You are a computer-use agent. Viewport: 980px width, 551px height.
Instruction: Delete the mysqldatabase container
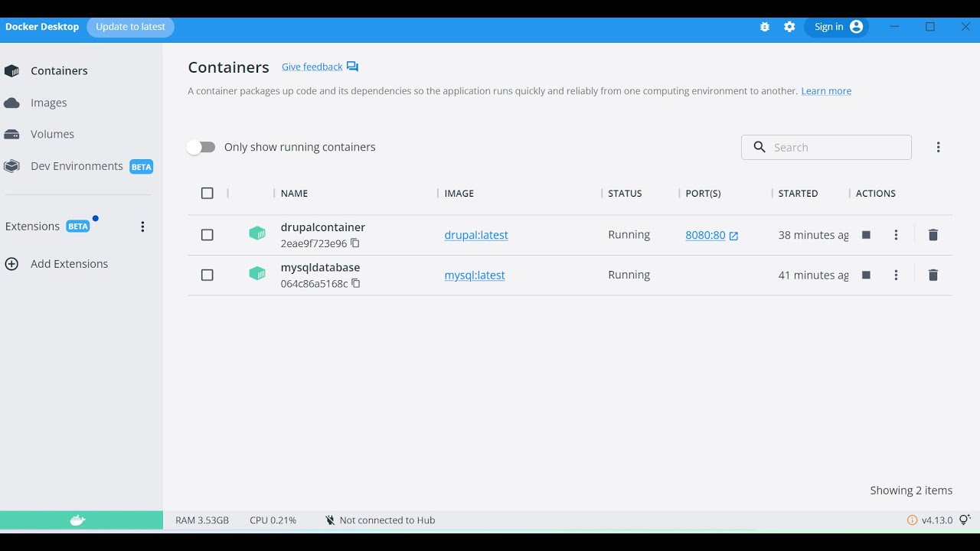click(x=933, y=275)
